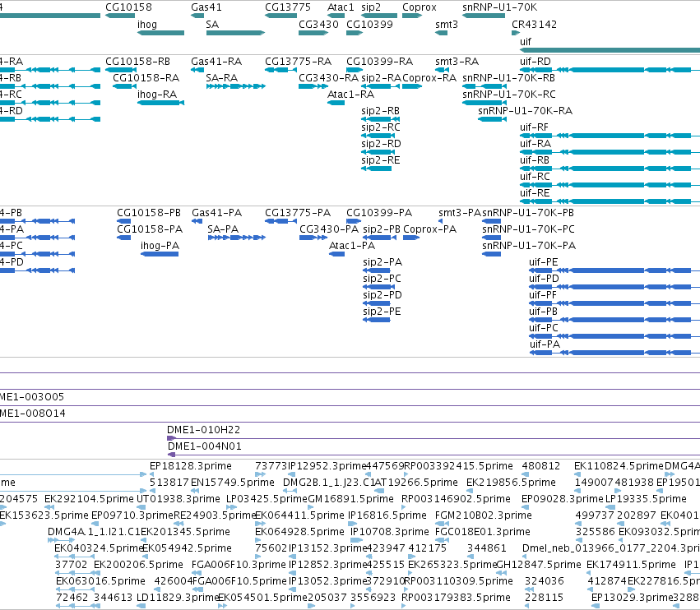Click protein CG13775-PA label

click(x=298, y=213)
